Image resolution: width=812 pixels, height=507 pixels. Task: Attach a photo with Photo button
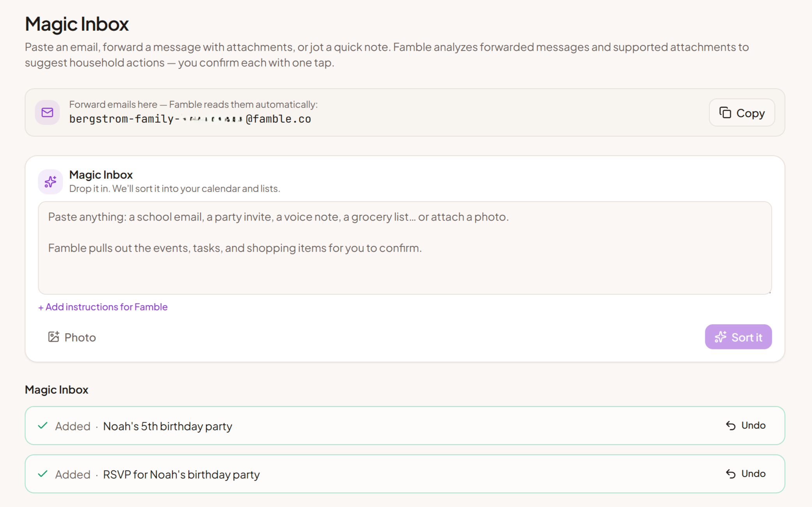point(72,337)
